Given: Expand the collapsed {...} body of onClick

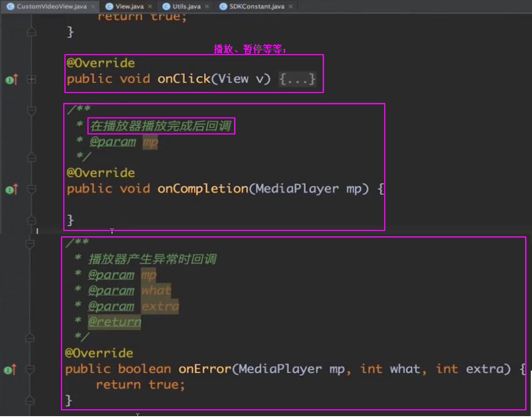Looking at the screenshot, I should [x=297, y=79].
